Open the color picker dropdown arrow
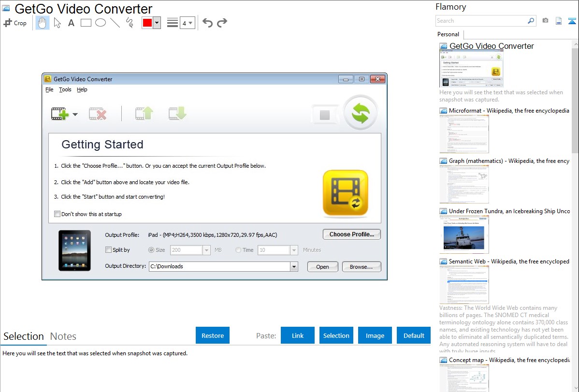Screen dimensions: 579x392 pyautogui.click(x=157, y=23)
